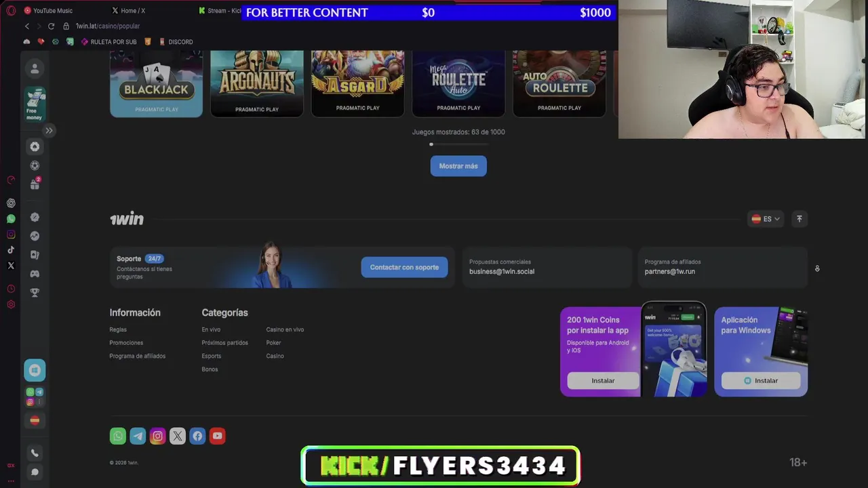Click the scroll-to-top arrow button
Viewport: 868px width, 488px height.
pos(800,219)
